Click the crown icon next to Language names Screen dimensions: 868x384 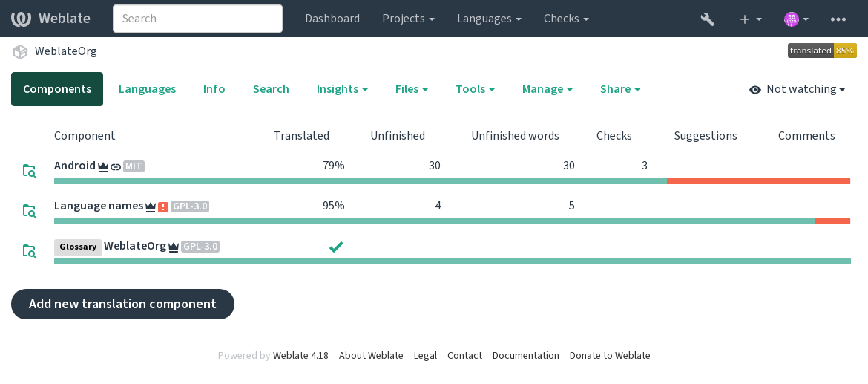[151, 206]
